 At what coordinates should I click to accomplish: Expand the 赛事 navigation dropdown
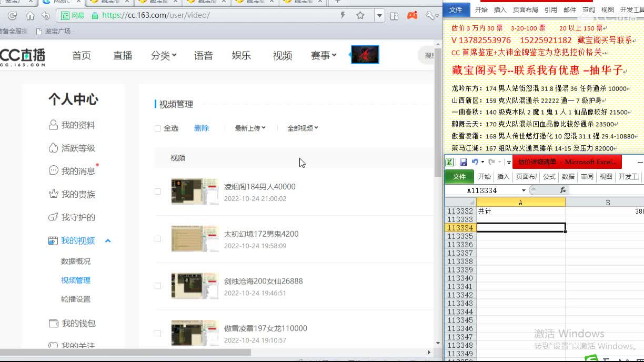(x=324, y=55)
